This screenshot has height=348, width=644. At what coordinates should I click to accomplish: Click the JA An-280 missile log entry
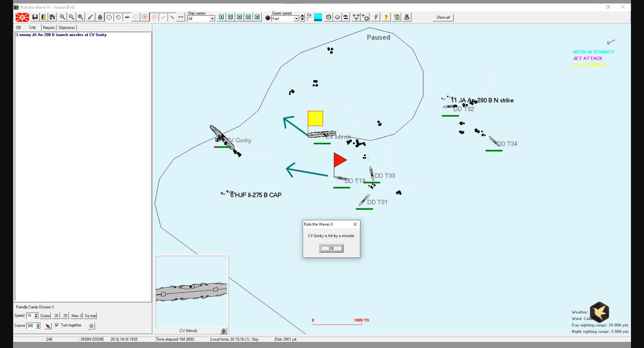[x=61, y=35]
